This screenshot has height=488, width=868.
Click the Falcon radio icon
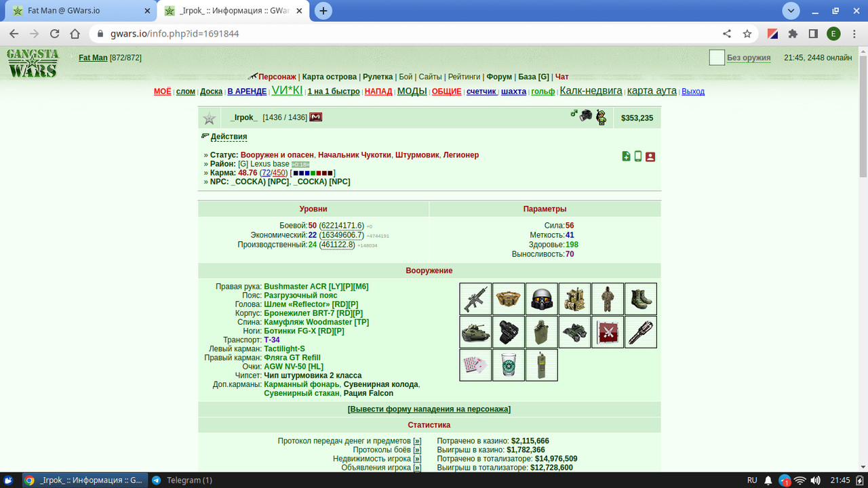pyautogui.click(x=542, y=365)
